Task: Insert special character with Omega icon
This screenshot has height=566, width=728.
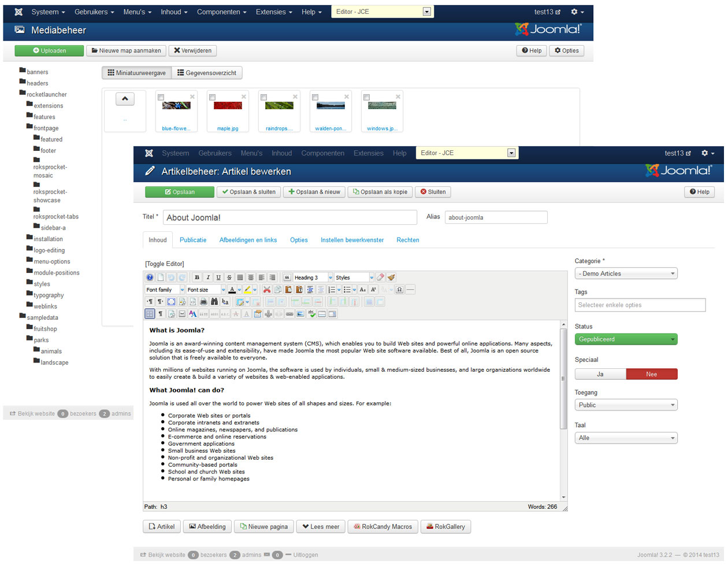Action: (399, 290)
